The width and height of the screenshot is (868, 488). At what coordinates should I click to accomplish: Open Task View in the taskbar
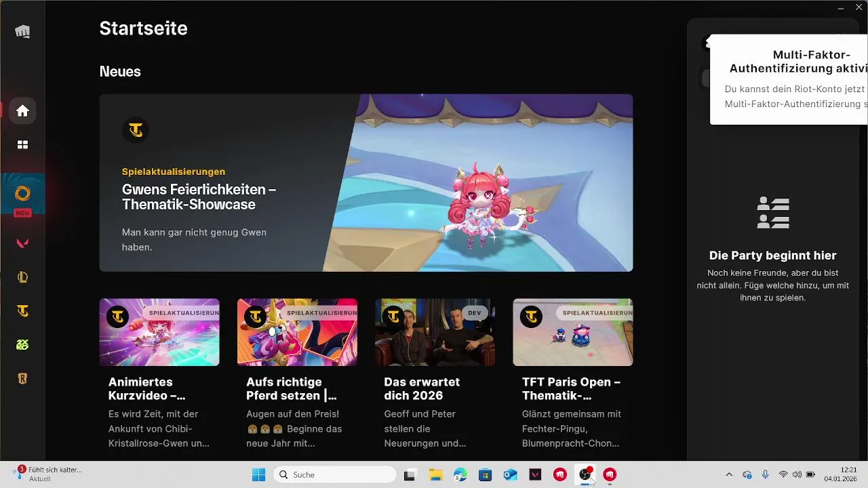coord(409,474)
